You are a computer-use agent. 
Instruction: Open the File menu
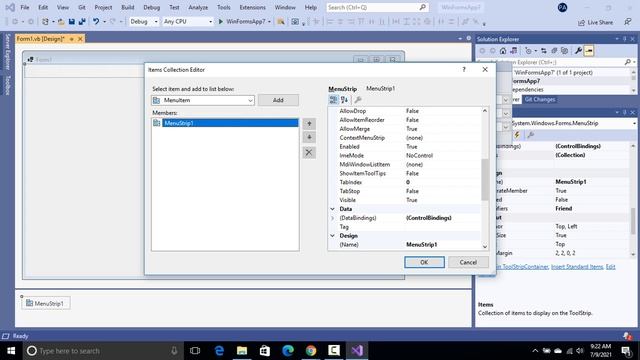pos(24,7)
